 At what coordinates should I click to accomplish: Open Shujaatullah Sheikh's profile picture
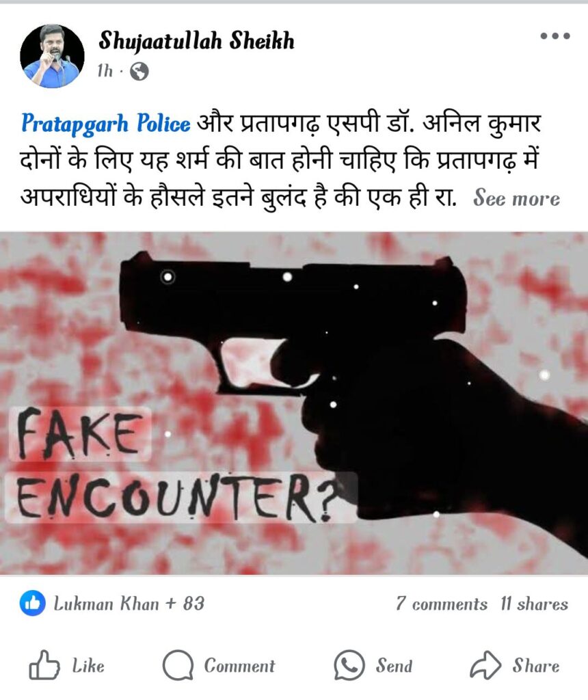pyautogui.click(x=52, y=56)
